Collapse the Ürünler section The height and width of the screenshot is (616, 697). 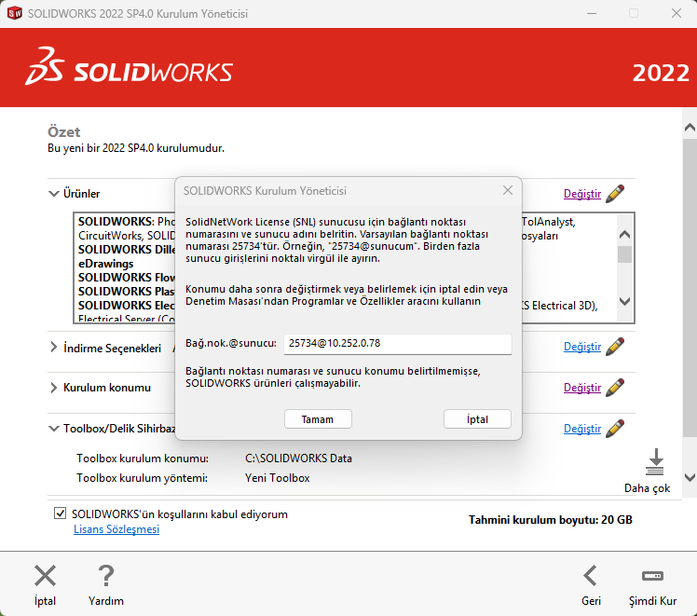coord(54,194)
